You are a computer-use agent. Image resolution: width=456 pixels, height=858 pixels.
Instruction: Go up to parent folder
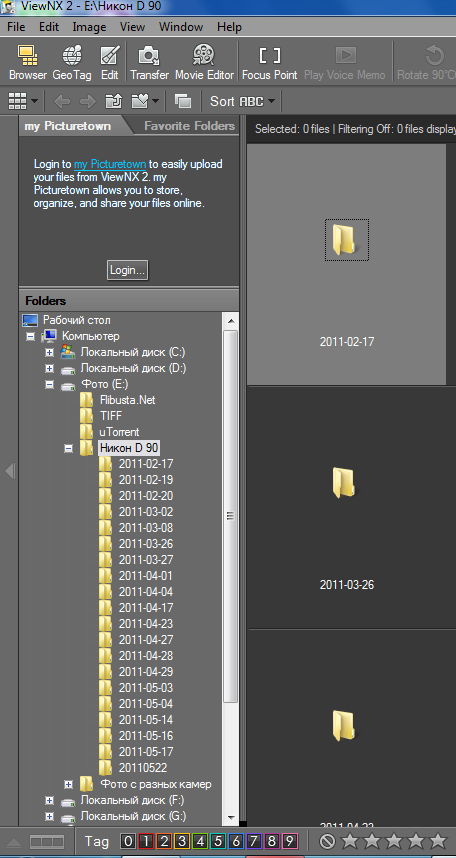[113, 101]
